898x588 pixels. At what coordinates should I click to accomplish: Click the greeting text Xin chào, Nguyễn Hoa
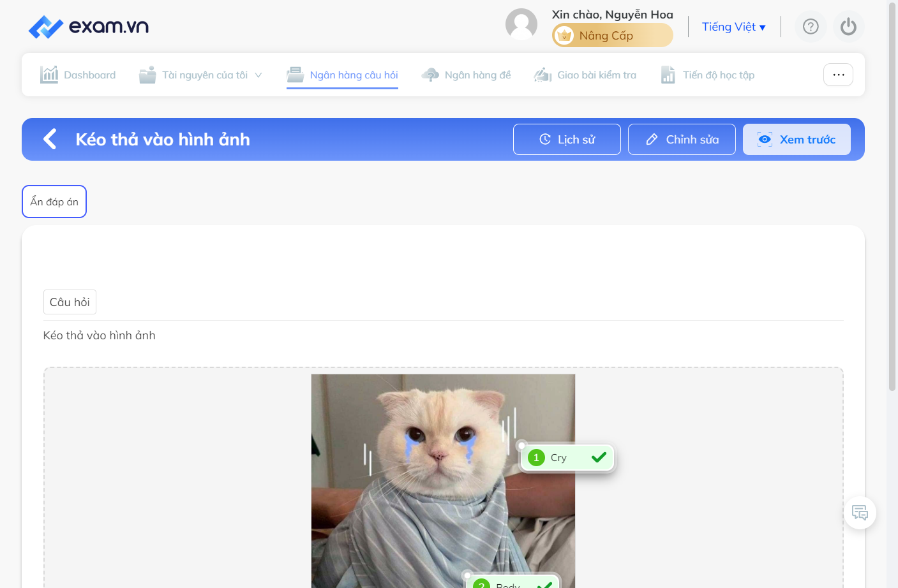613,14
